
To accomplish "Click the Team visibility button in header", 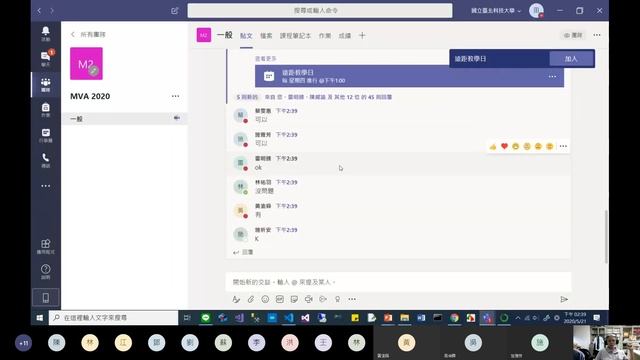I will [x=573, y=35].
